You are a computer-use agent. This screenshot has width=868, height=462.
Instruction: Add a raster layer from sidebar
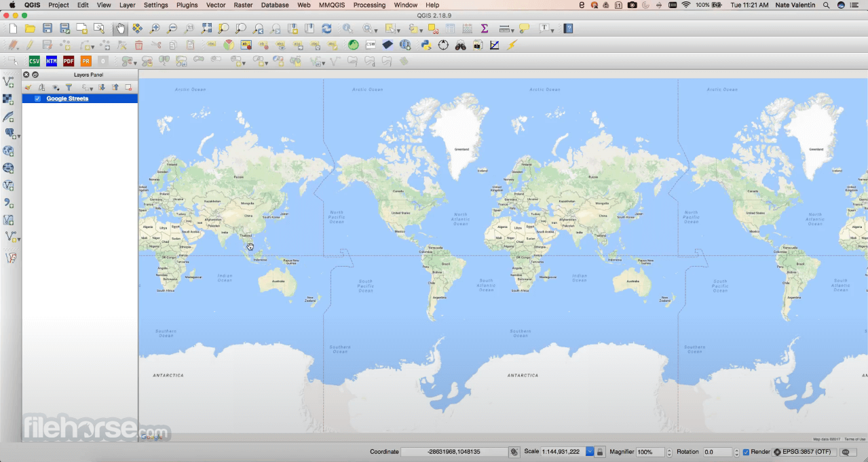(8, 99)
